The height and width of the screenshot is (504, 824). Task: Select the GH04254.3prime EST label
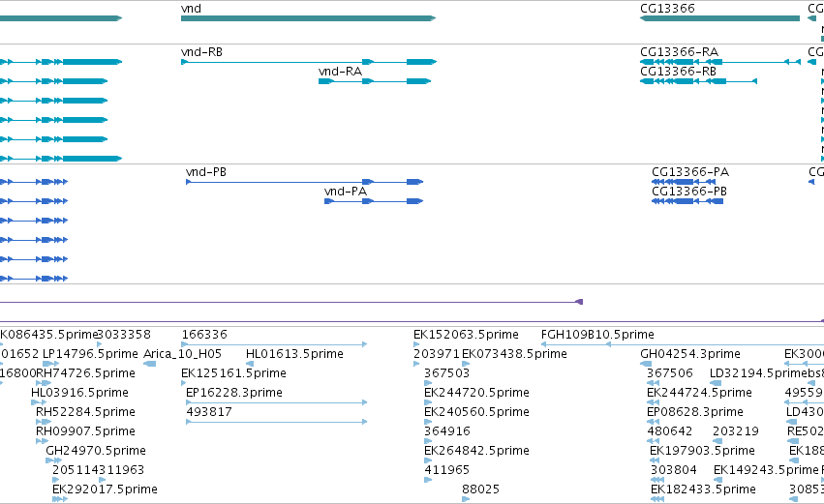(x=690, y=354)
